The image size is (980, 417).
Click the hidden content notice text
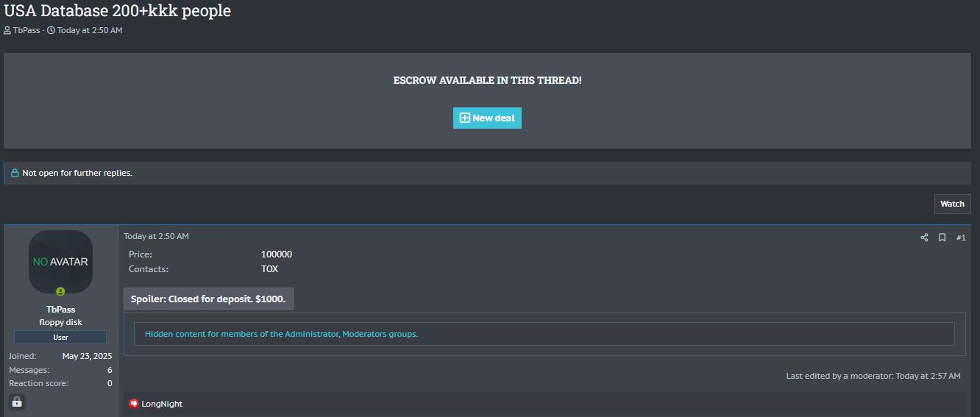click(281, 334)
